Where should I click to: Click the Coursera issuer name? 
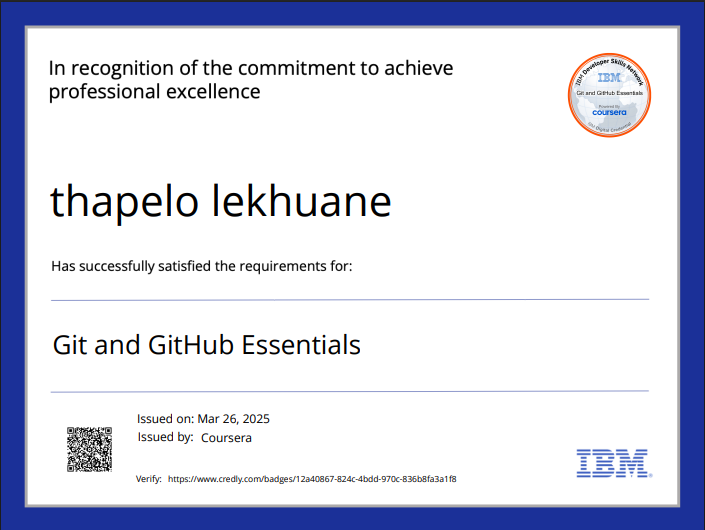tap(226, 438)
